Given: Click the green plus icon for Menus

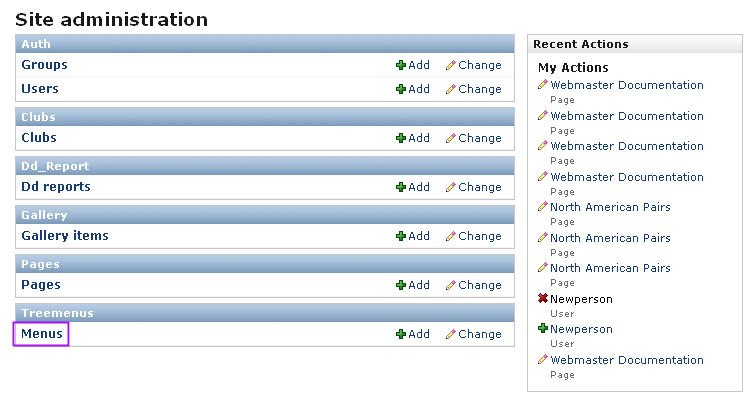Looking at the screenshot, I should point(401,334).
